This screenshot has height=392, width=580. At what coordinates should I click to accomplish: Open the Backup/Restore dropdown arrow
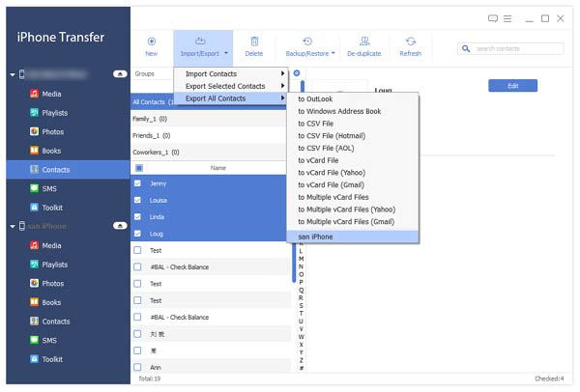(x=333, y=53)
